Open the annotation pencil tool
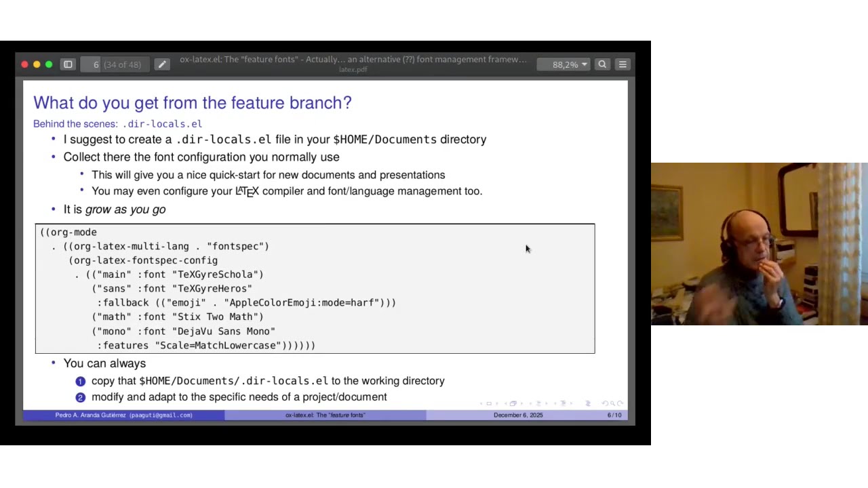The image size is (868, 488). [161, 64]
